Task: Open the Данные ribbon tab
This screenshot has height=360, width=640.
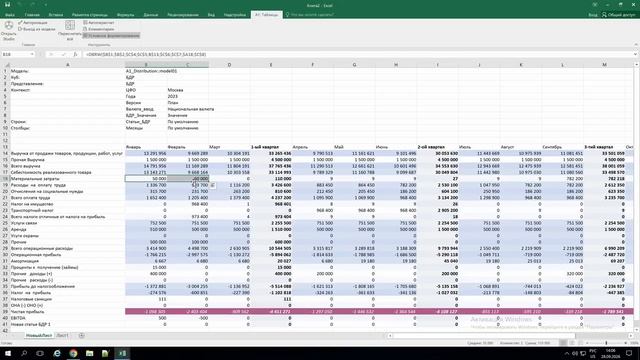Action: point(151,15)
